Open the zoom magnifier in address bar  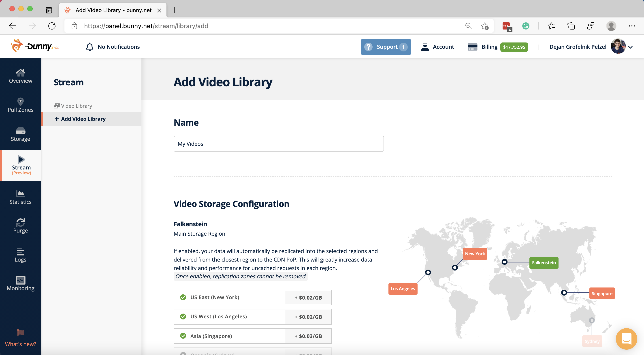tap(468, 26)
